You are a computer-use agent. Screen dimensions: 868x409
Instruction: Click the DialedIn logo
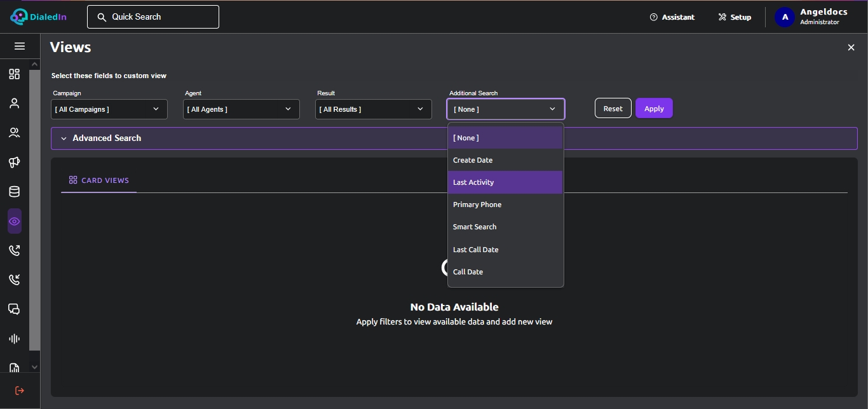click(x=39, y=17)
